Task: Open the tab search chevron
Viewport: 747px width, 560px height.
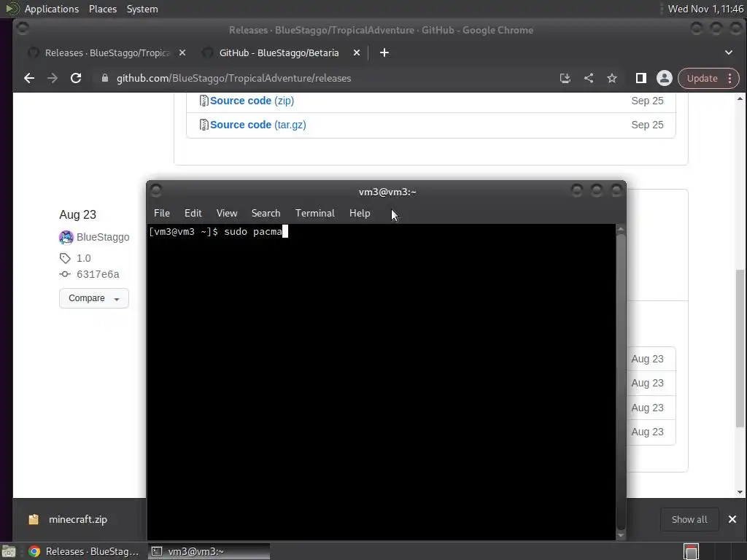Action: tap(729, 52)
